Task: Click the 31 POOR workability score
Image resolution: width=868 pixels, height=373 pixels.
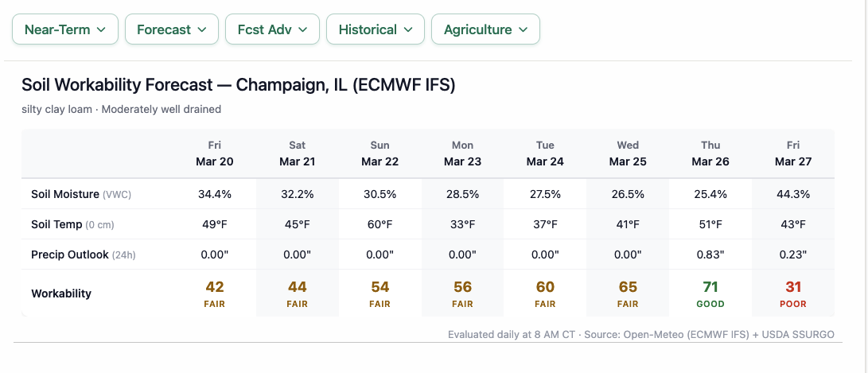Action: (x=793, y=293)
